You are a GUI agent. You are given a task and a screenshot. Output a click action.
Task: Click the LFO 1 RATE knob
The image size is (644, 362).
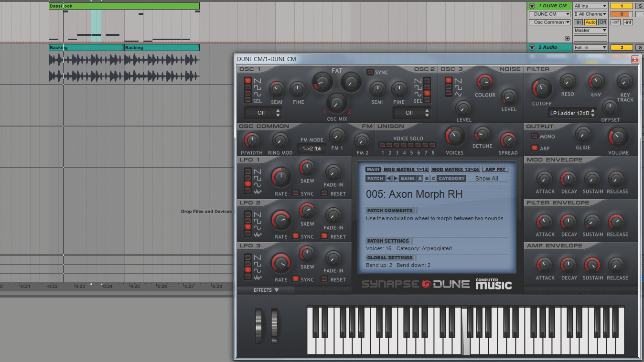pyautogui.click(x=281, y=178)
